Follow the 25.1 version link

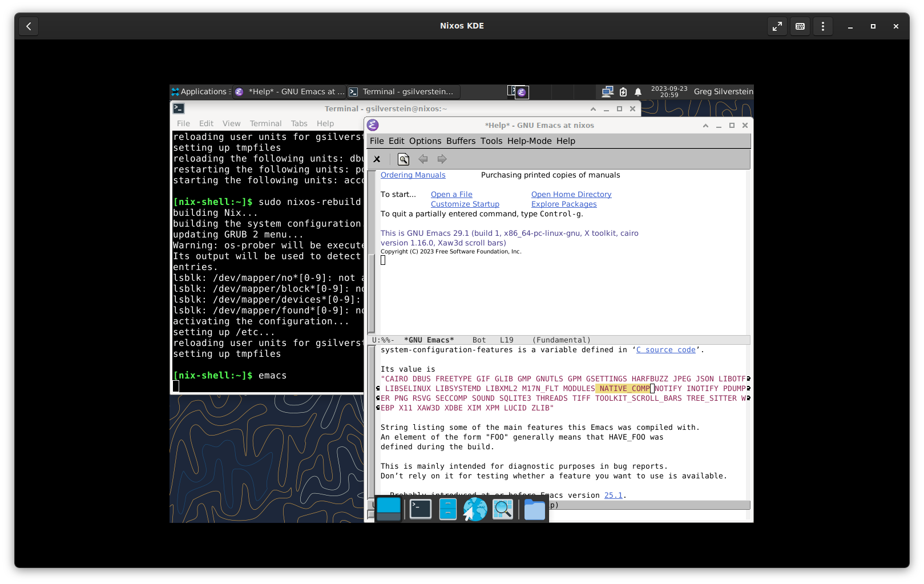pos(614,496)
